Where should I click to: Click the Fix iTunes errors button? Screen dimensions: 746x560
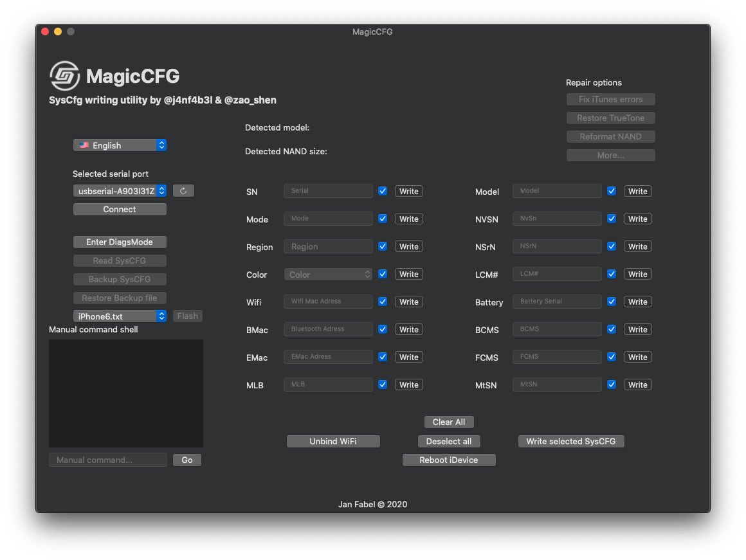coord(611,100)
